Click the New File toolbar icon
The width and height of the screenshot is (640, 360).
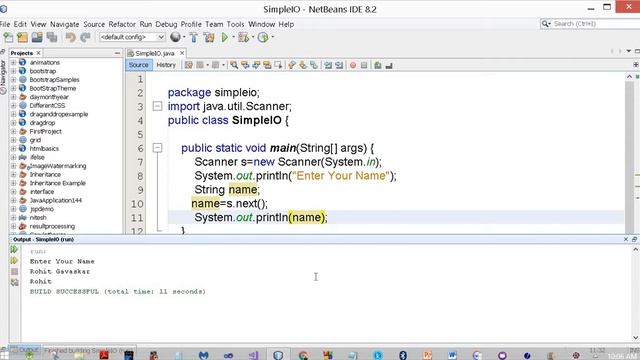coord(8,38)
